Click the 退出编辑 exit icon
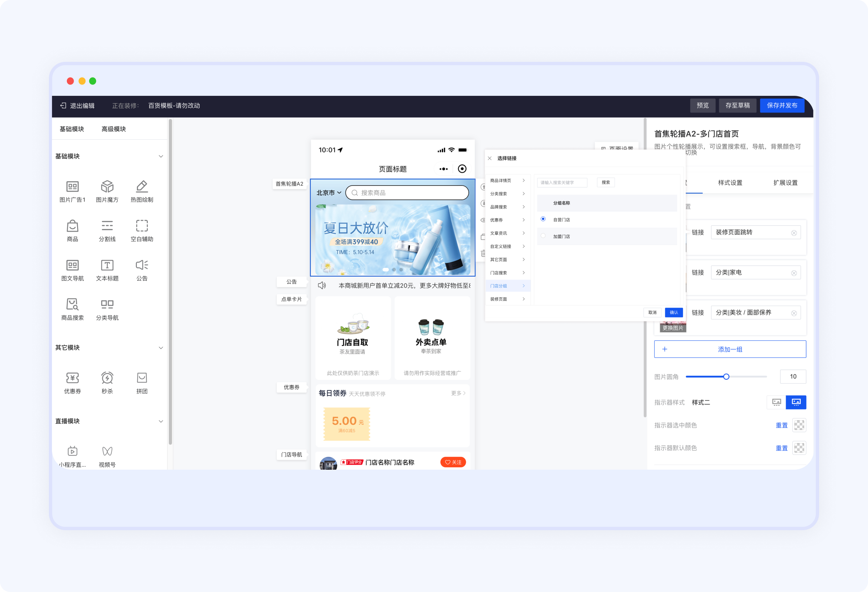The height and width of the screenshot is (592, 868). point(63,106)
